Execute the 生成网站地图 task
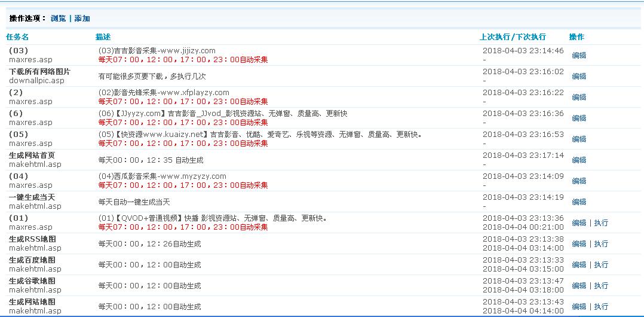644x317 pixels. coord(601,307)
